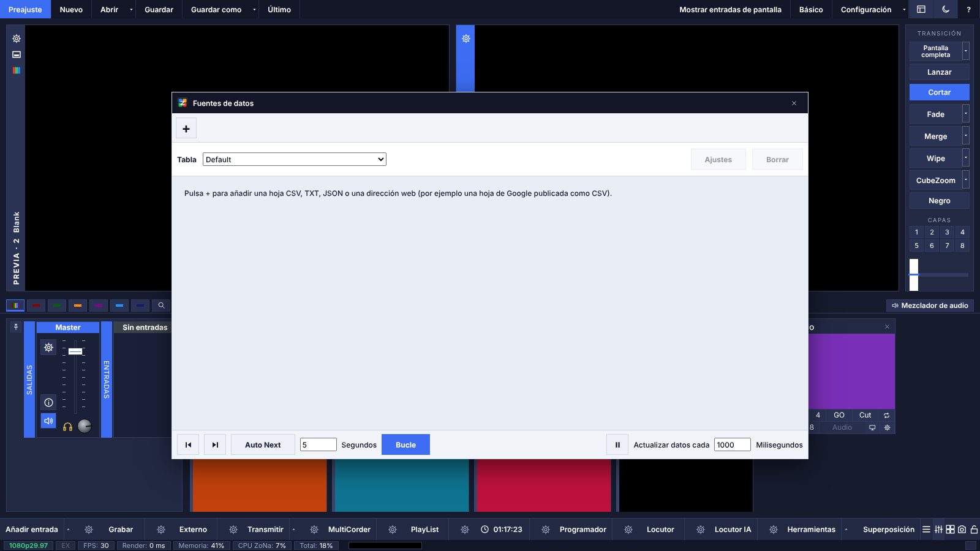Image resolution: width=980 pixels, height=551 pixels.
Task: Jump to the previous data row
Action: point(188,445)
